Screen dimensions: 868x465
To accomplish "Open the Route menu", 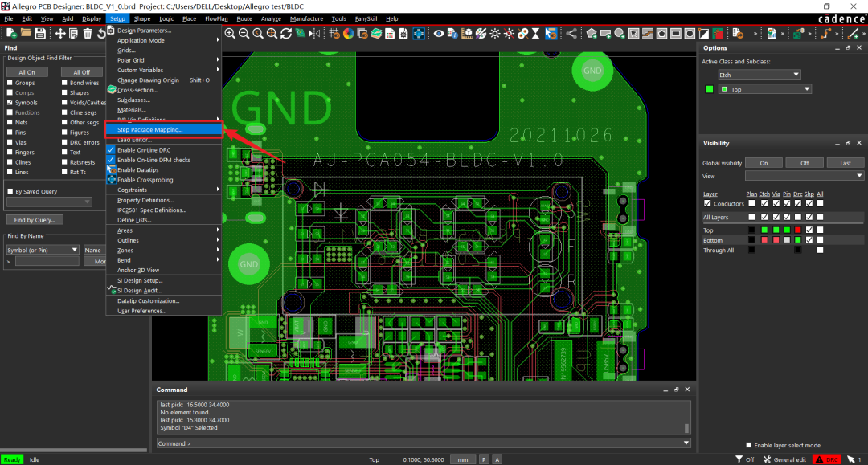I will tap(244, 18).
